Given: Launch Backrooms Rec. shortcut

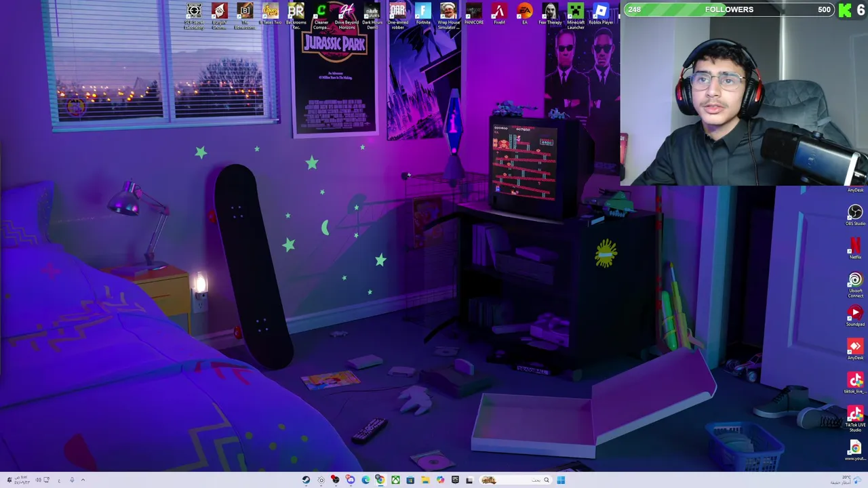Looking at the screenshot, I should (x=296, y=16).
